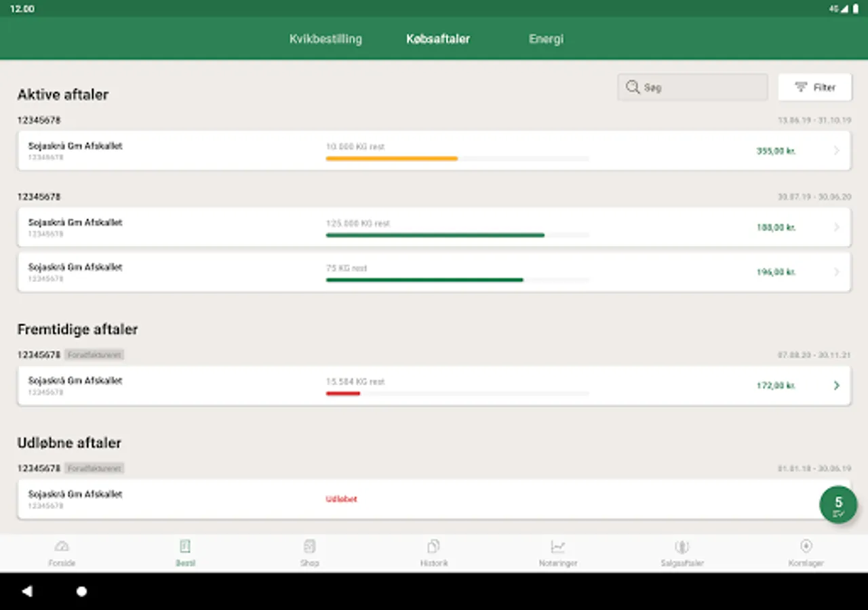
Task: Open the Bestil section in bottom navigation
Action: [x=185, y=553]
